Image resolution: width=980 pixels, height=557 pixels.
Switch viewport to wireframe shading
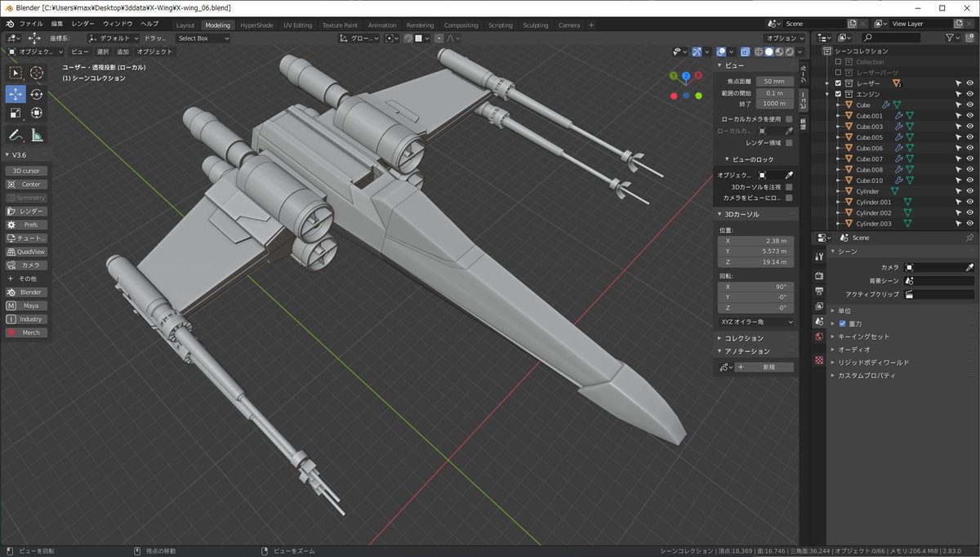[759, 51]
